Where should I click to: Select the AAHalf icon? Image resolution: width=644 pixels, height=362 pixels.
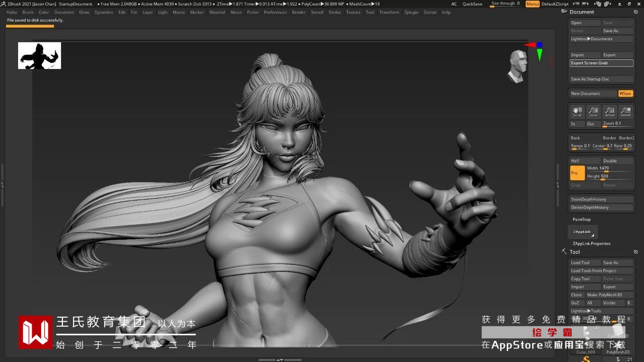point(626,111)
